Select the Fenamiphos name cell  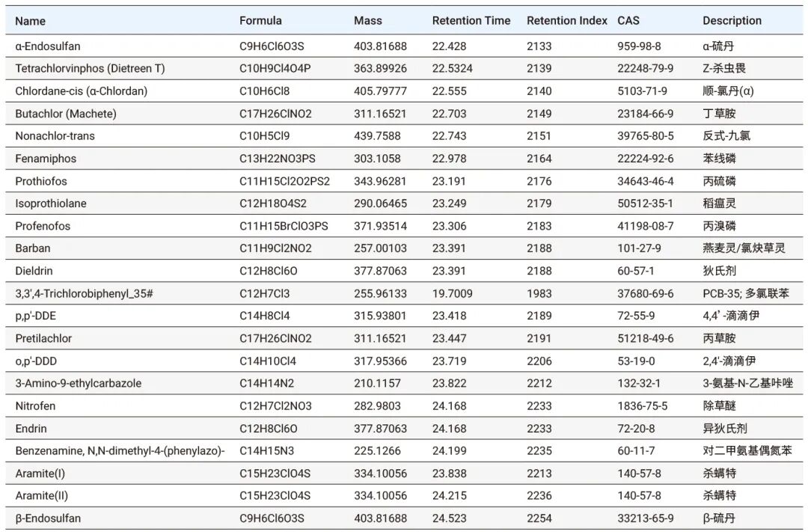pos(46,159)
